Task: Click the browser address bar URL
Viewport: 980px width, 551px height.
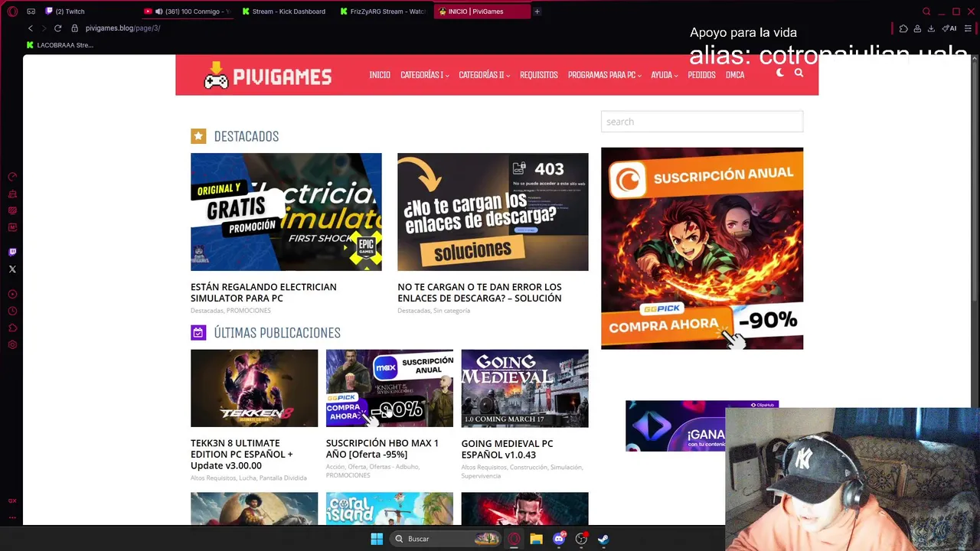Action: (122, 28)
